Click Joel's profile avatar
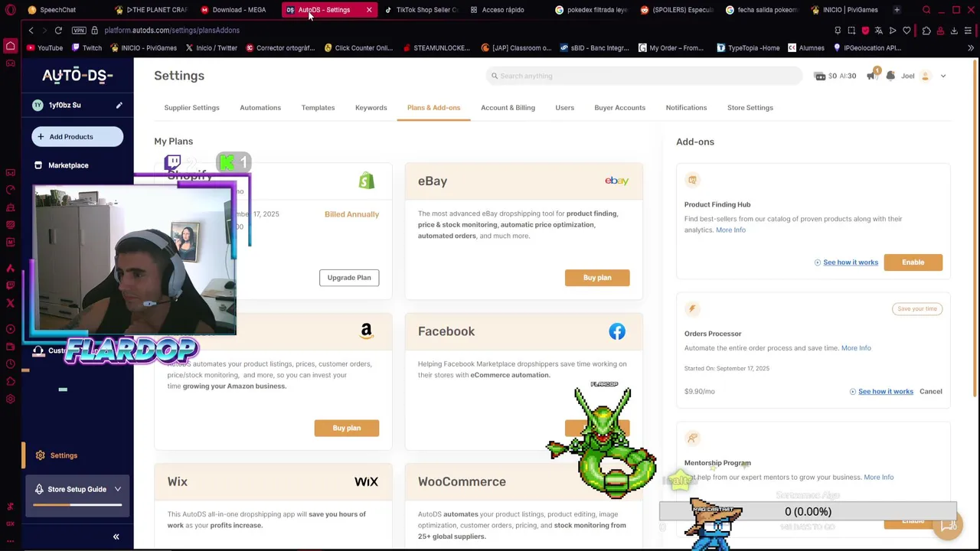 pyautogui.click(x=925, y=76)
